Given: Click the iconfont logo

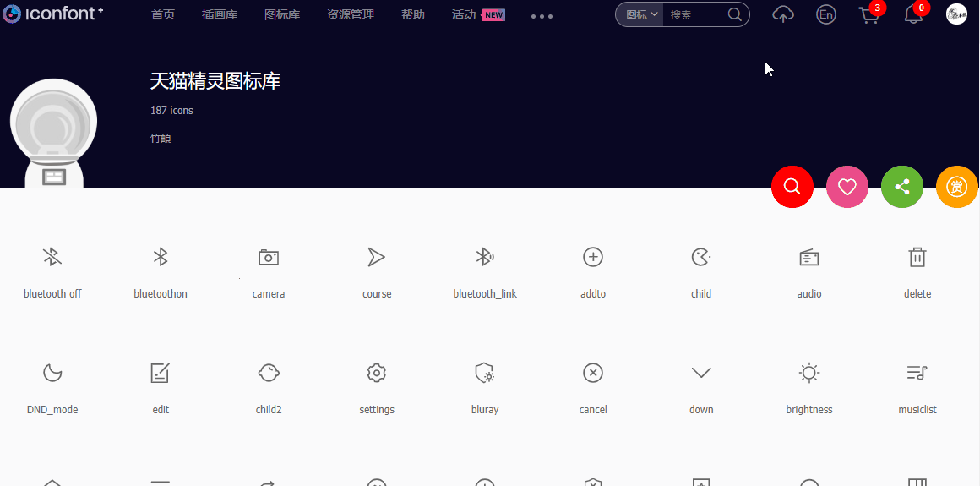Looking at the screenshot, I should pos(53,14).
